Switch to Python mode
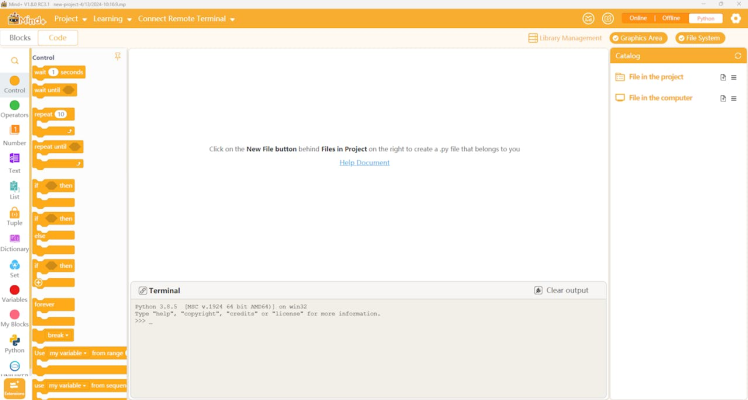Image resolution: width=748 pixels, height=400 pixels. click(x=705, y=19)
